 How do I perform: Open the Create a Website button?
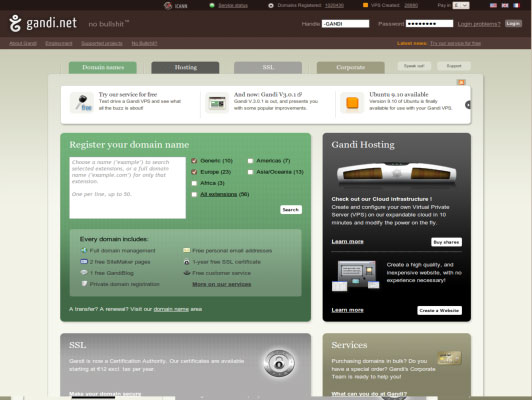(x=439, y=310)
